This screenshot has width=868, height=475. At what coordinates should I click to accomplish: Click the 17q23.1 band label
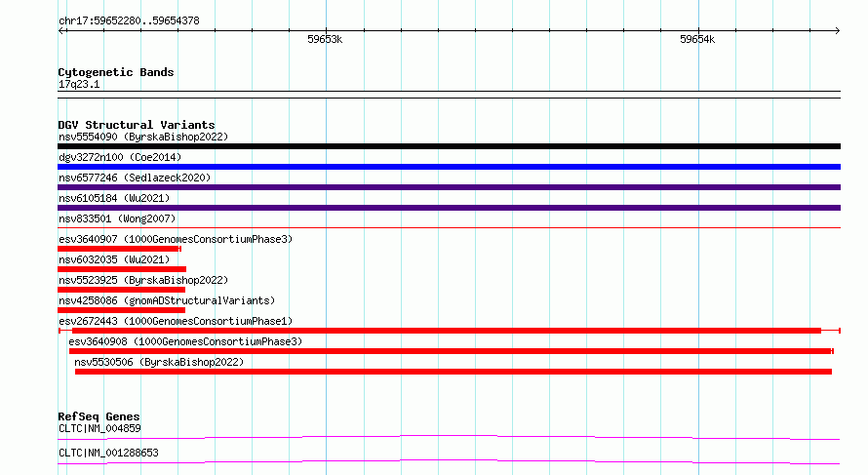pos(79,84)
